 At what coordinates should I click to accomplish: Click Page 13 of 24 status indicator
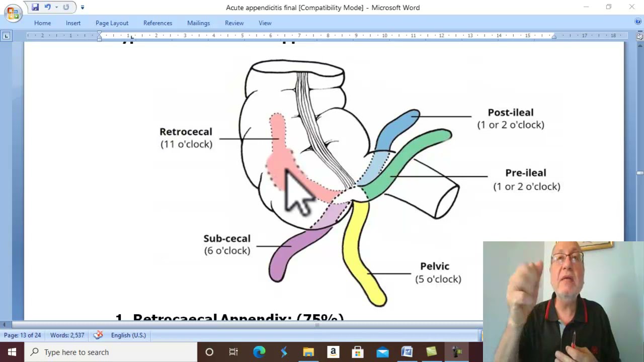(22, 335)
